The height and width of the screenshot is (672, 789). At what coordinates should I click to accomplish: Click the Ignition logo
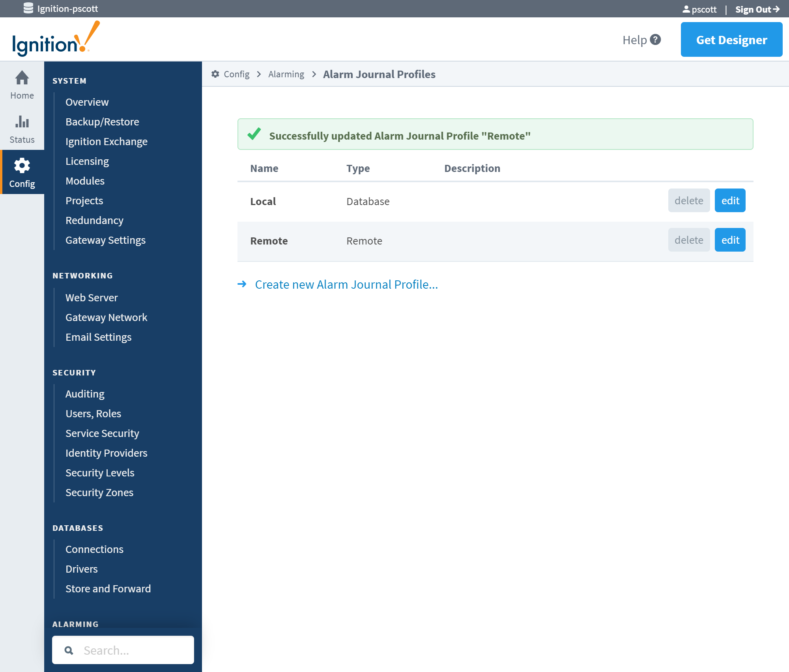(56, 39)
